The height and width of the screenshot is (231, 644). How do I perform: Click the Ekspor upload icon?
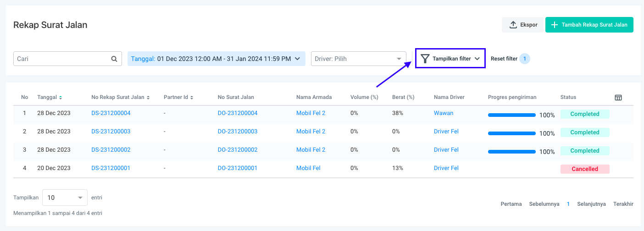click(513, 25)
